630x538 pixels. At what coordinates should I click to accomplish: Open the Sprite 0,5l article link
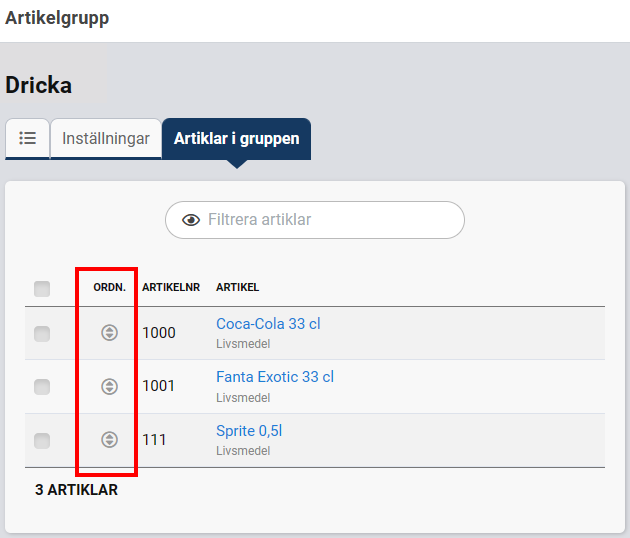tap(249, 431)
